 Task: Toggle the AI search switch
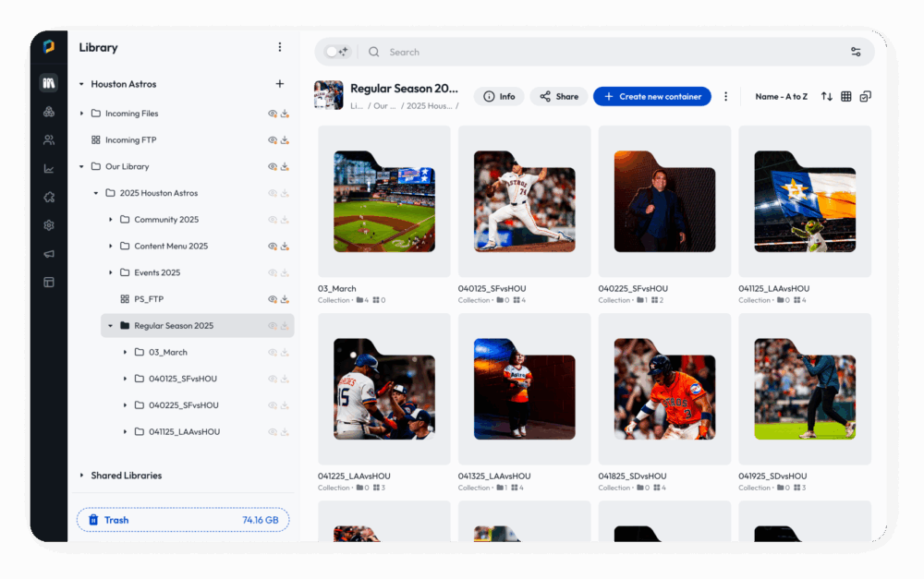click(x=337, y=52)
